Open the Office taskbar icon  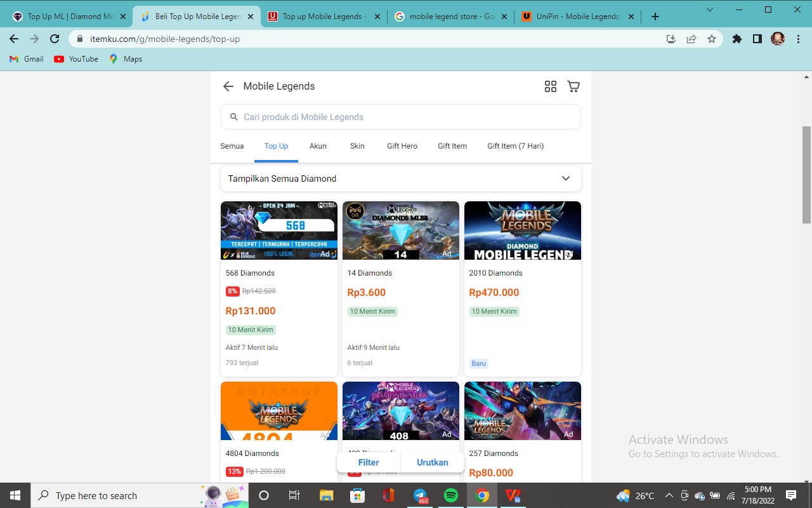[388, 495]
